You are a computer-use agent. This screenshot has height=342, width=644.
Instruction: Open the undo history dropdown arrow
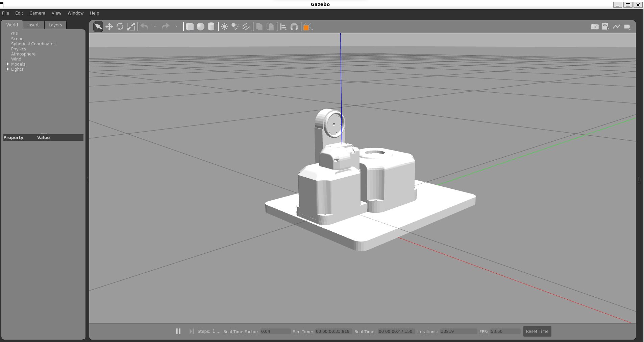[x=155, y=26]
